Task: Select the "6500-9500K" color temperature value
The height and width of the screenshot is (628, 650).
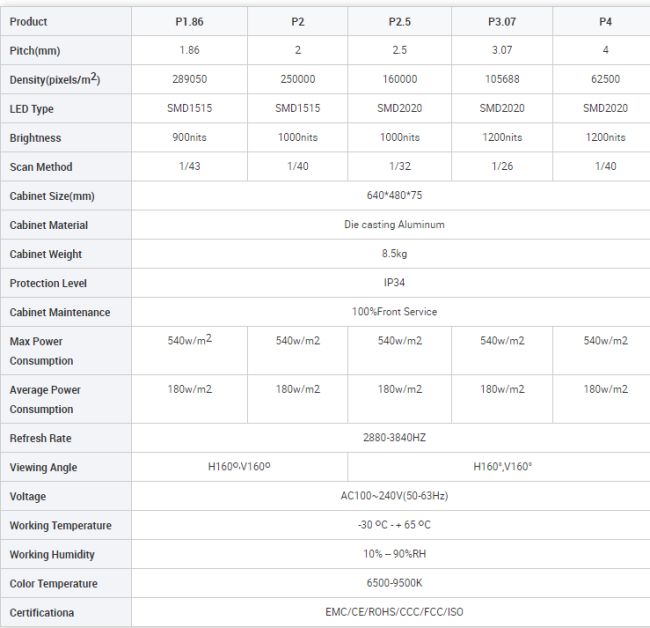Action: (394, 583)
